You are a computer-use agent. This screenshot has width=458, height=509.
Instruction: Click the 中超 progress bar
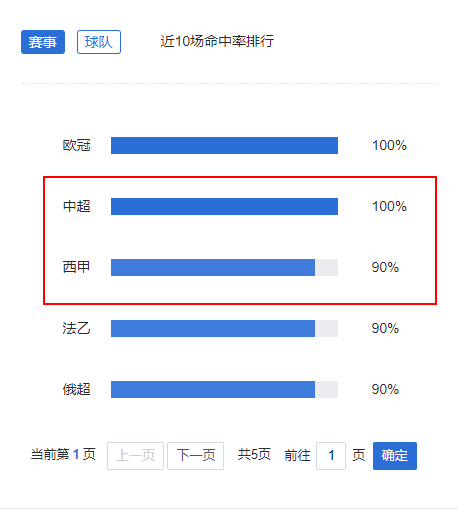tap(224, 206)
